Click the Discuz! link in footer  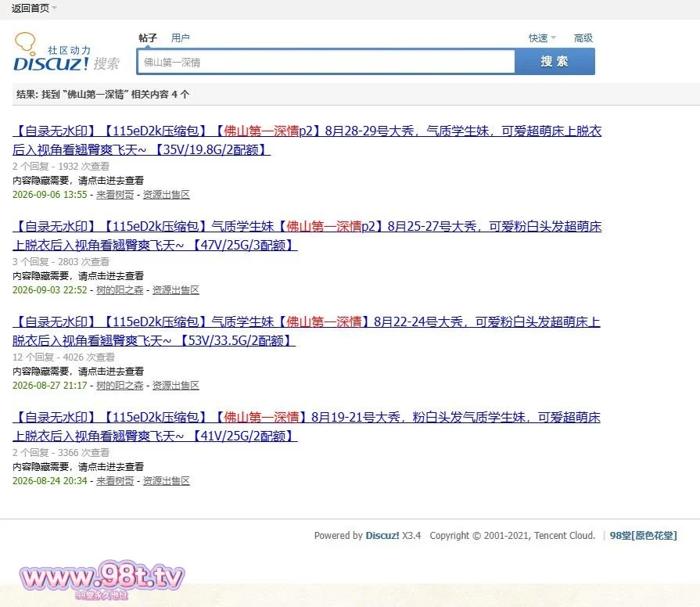coord(382,536)
